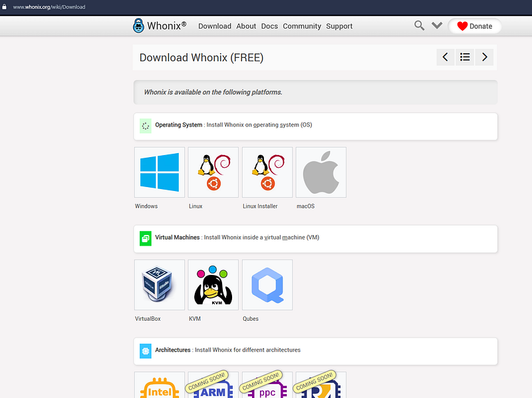Open the table of contents list icon
532x398 pixels.
[465, 57]
